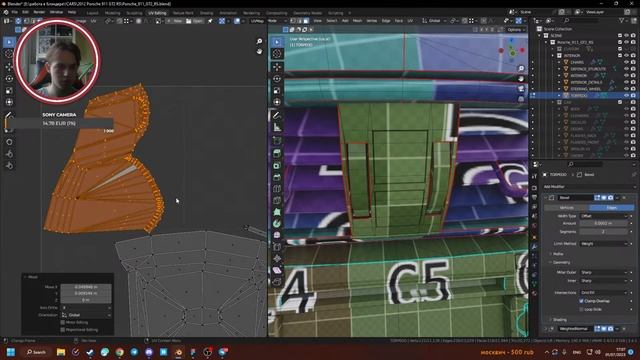Select Edges mode in Bevel modifier
The width and height of the screenshot is (640, 360).
tap(612, 208)
